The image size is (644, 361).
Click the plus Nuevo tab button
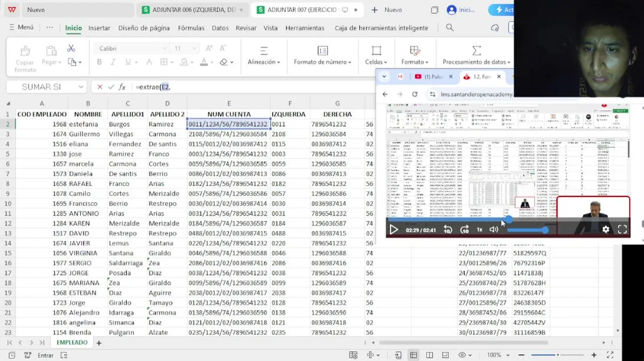(387, 10)
